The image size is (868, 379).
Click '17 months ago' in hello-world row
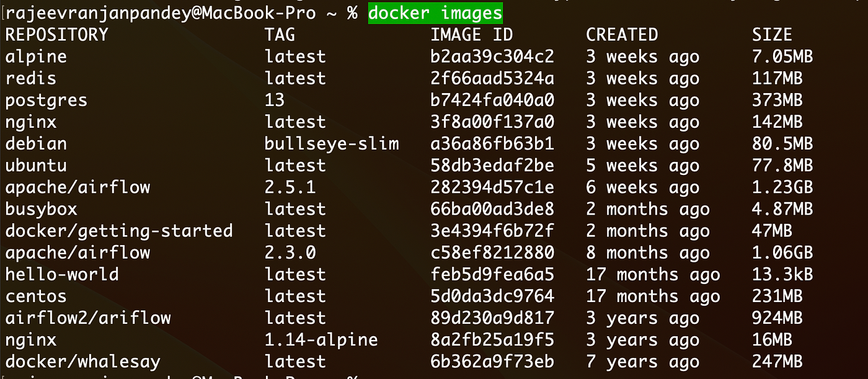coord(653,275)
